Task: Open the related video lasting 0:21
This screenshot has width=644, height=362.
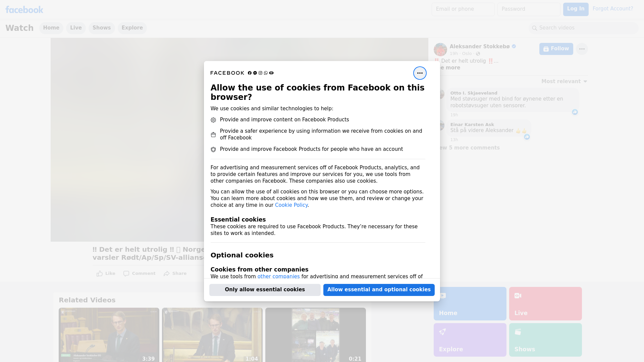Action: [x=316, y=335]
